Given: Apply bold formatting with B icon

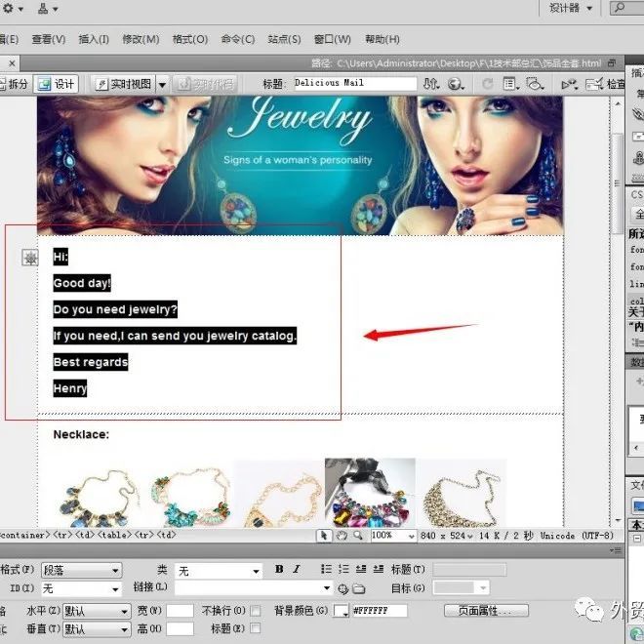Looking at the screenshot, I should coord(279,569).
